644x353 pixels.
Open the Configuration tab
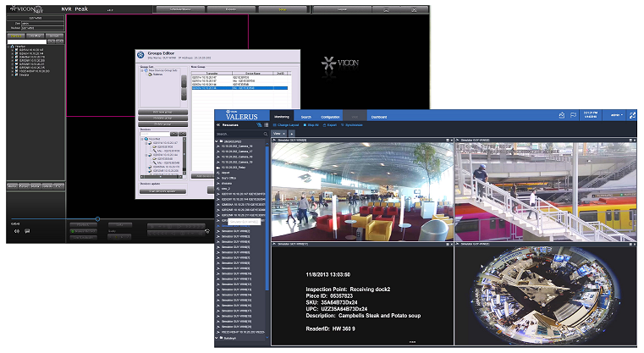(x=331, y=116)
